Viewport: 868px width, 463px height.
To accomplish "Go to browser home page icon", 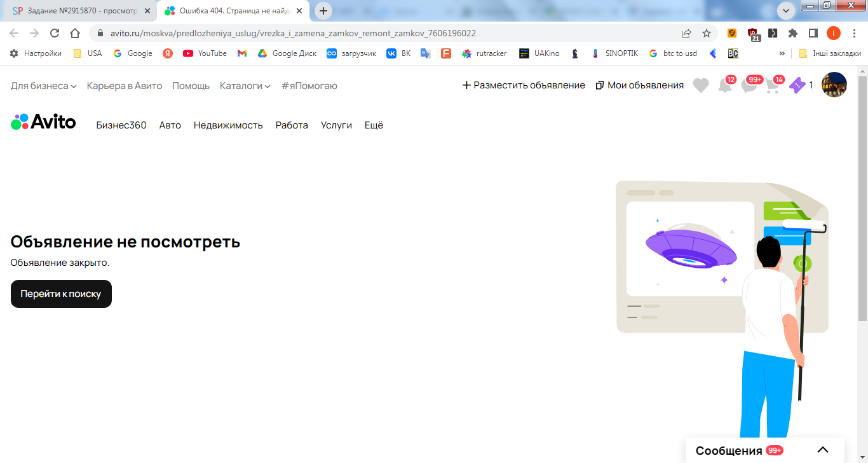I will [x=75, y=33].
